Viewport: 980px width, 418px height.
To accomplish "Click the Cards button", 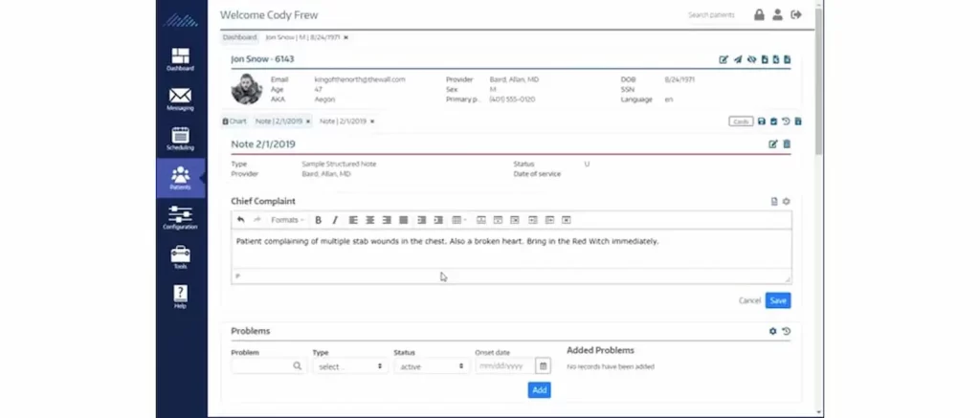I will [741, 121].
